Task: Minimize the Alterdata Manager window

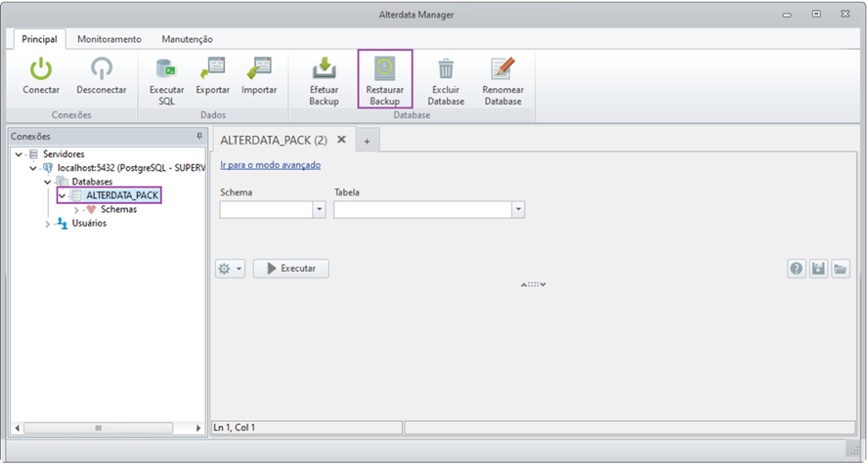Action: [787, 15]
